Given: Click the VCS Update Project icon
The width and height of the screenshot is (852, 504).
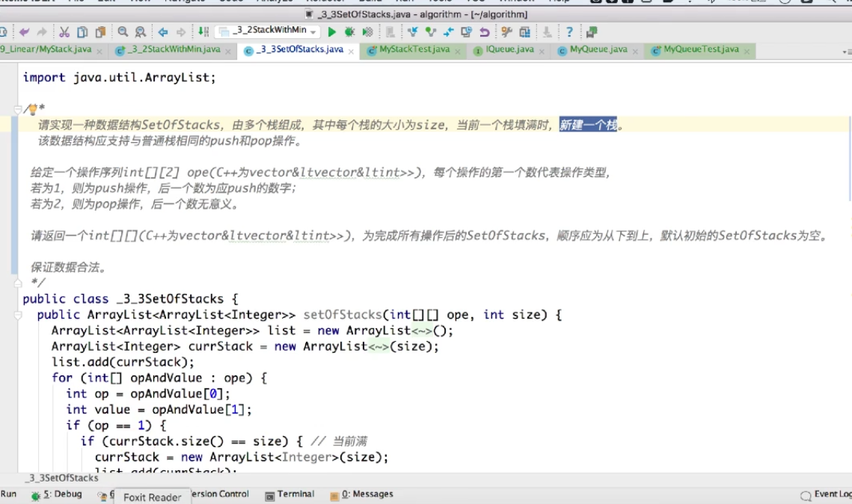Looking at the screenshot, I should click(x=412, y=32).
